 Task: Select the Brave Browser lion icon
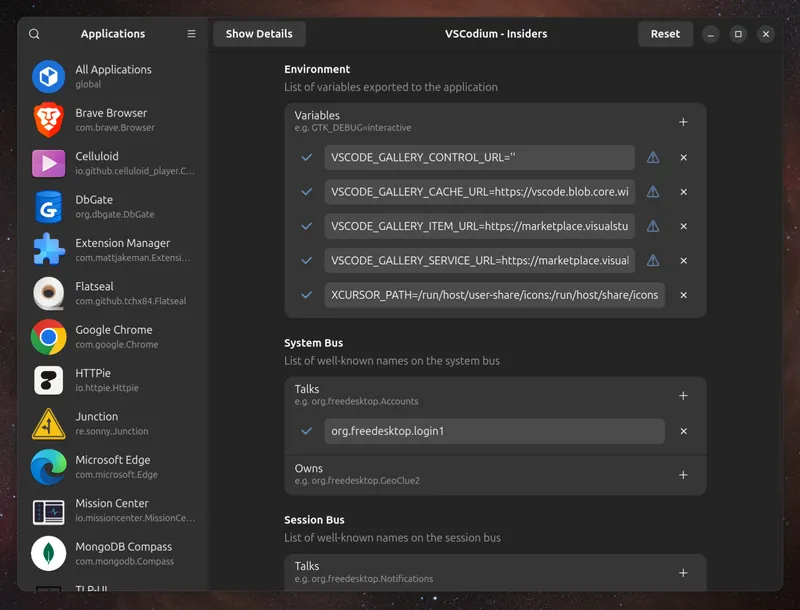coord(48,120)
